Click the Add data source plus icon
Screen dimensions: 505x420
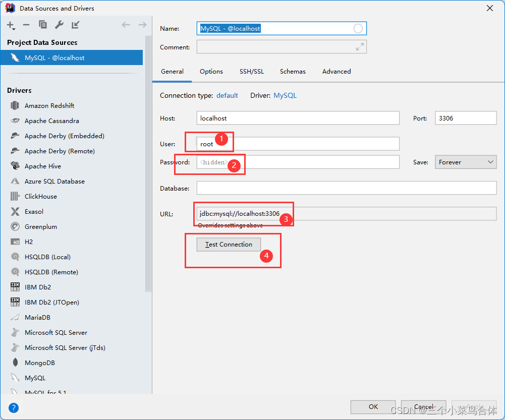pos(11,25)
